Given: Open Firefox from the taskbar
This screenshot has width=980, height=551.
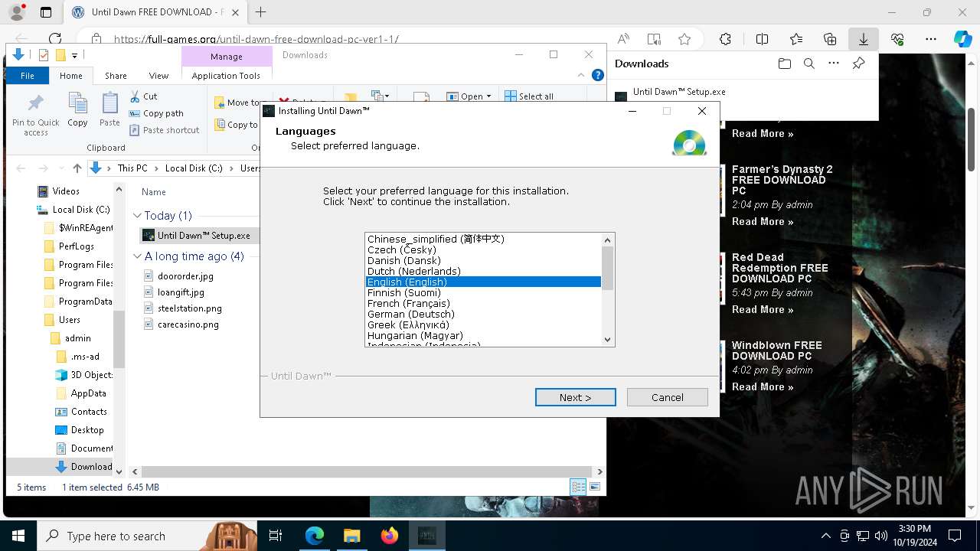Looking at the screenshot, I should (x=390, y=536).
